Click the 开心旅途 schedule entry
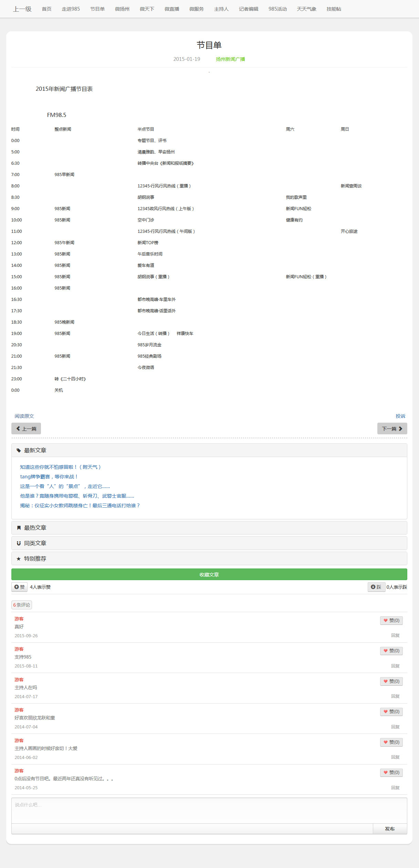The height and width of the screenshot is (868, 419). pos(349,231)
